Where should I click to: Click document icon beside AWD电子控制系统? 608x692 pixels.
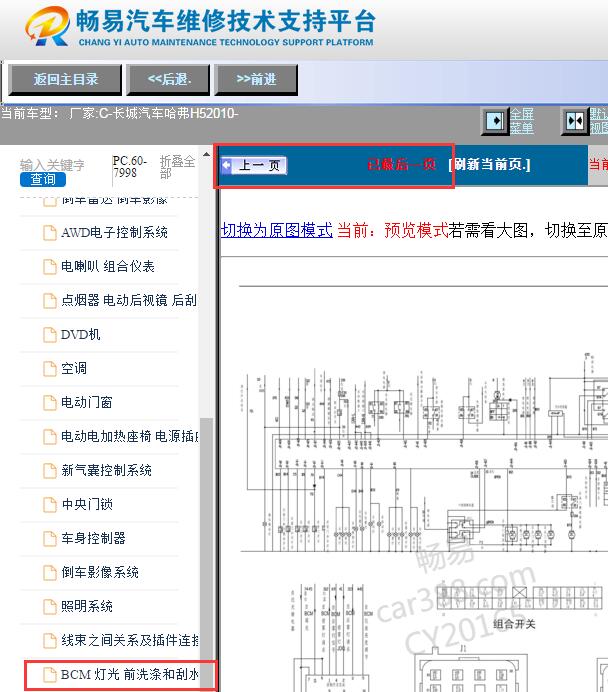[x=49, y=233]
